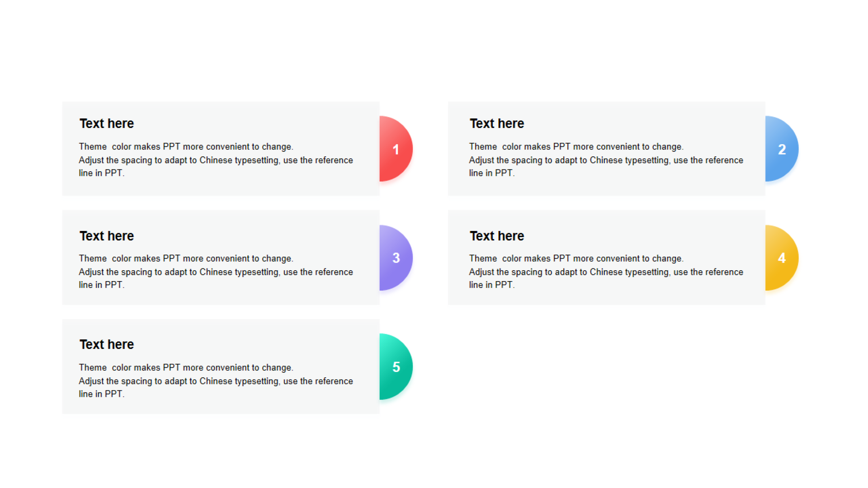Click the 'Text here' heading beside badge 1
Viewport: 868px width, 488px height.
click(107, 123)
